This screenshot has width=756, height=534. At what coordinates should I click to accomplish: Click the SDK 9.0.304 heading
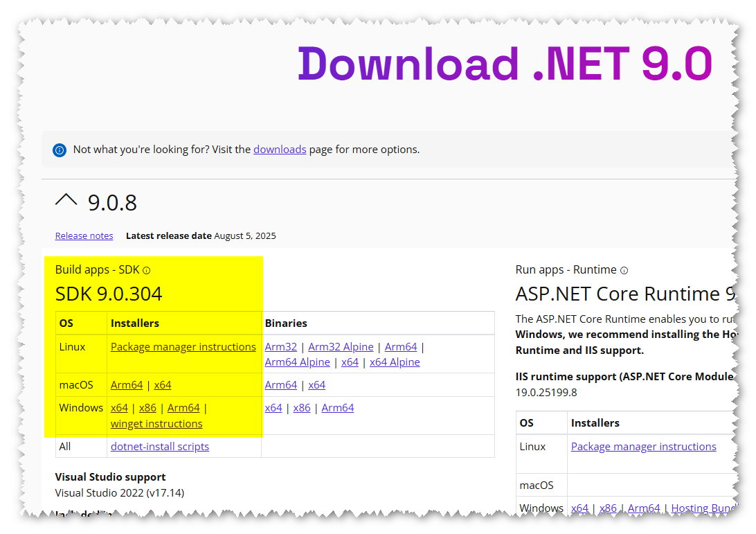[x=109, y=294]
